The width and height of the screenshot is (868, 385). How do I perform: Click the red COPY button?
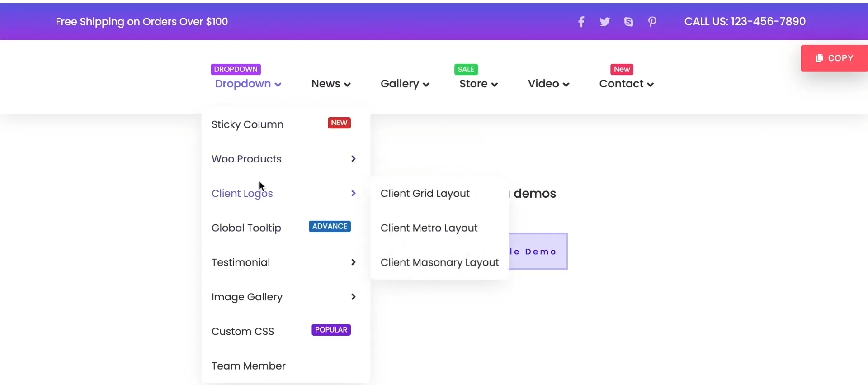point(835,58)
